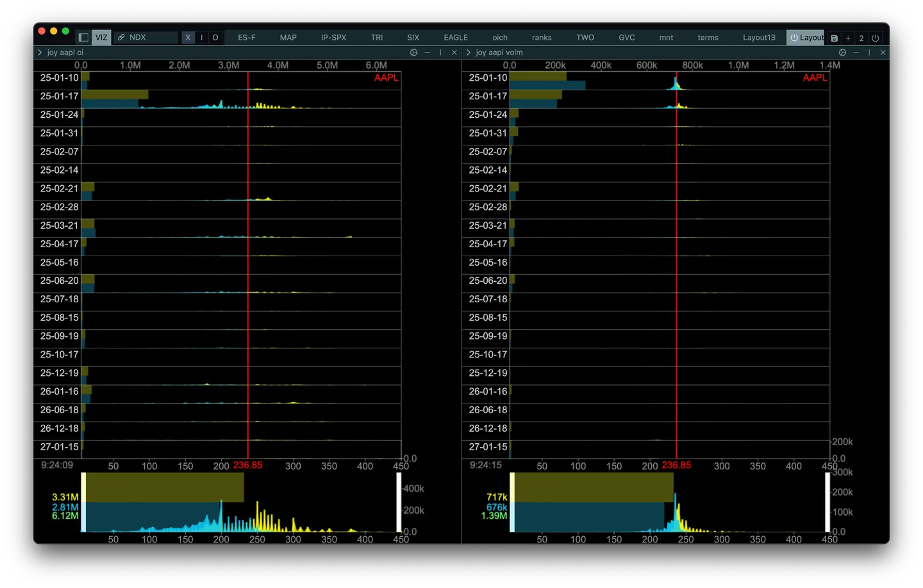Click the 236.85 price marker in oi panel
This screenshot has width=923, height=588.
pyautogui.click(x=247, y=466)
